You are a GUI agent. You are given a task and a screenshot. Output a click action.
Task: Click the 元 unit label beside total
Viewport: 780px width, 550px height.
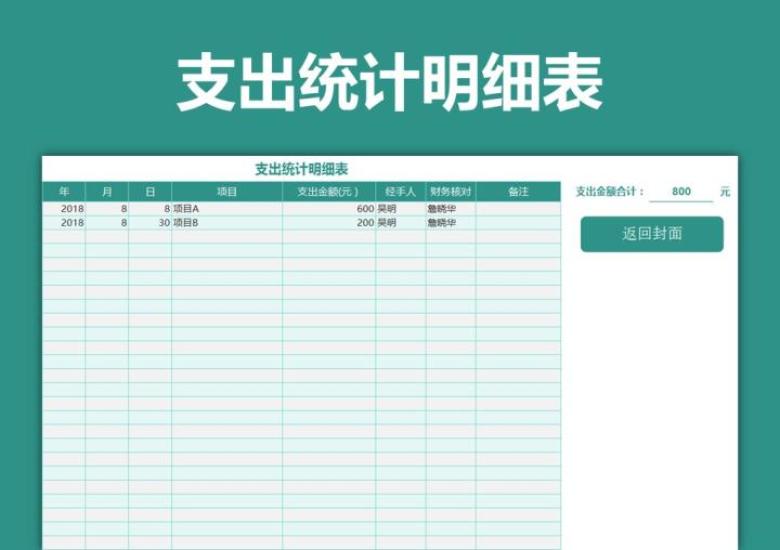pos(725,191)
